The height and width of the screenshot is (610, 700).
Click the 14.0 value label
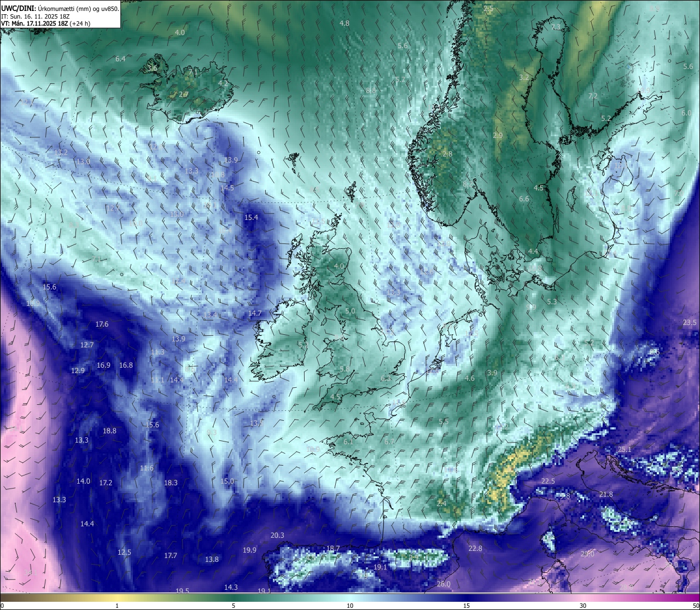[83, 481]
